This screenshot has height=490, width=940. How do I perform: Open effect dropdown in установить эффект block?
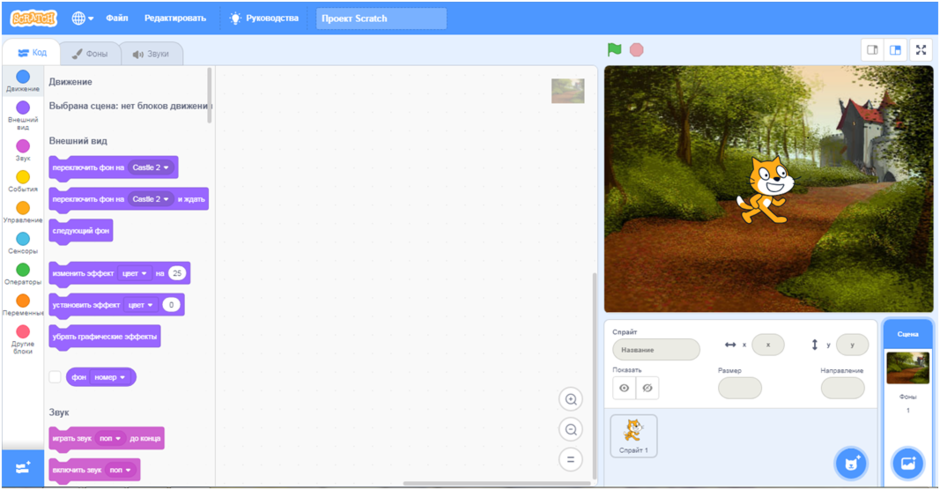[x=141, y=305]
